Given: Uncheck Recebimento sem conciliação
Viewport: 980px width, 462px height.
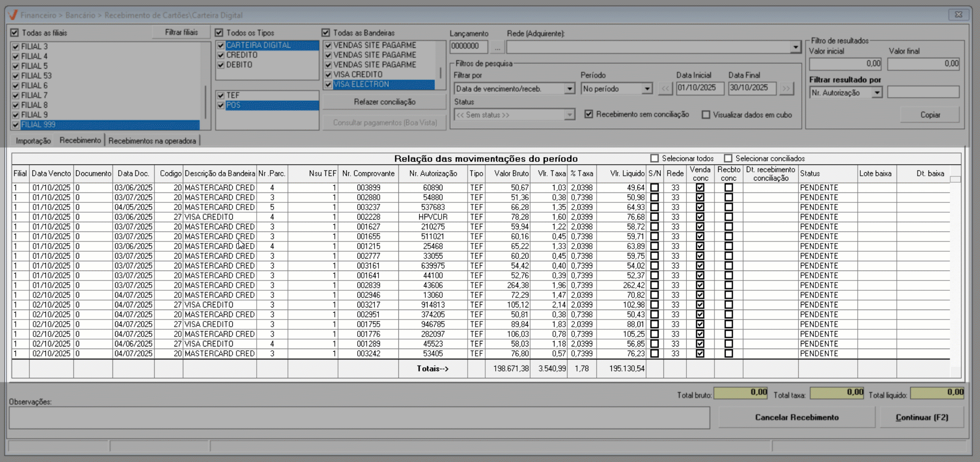Looking at the screenshot, I should tap(589, 114).
